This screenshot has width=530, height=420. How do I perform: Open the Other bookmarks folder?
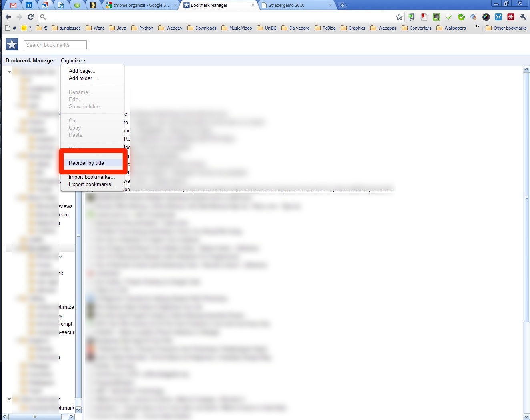(506, 28)
